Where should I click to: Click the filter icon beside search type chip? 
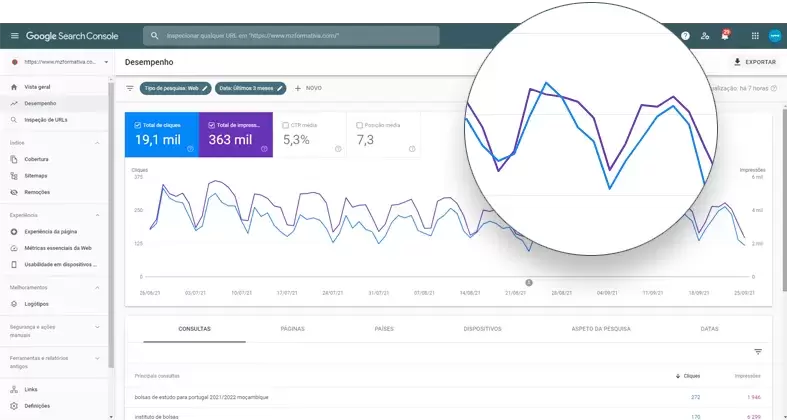tap(130, 88)
